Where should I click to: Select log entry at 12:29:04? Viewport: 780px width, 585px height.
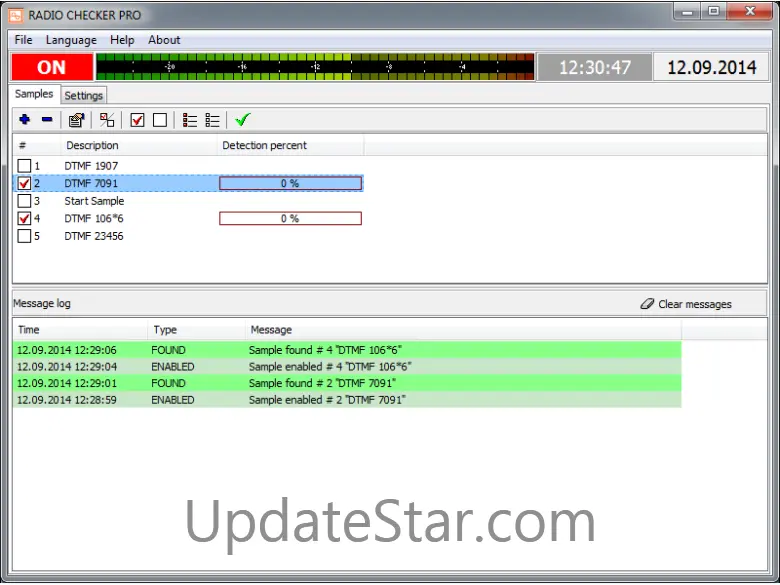point(347,367)
